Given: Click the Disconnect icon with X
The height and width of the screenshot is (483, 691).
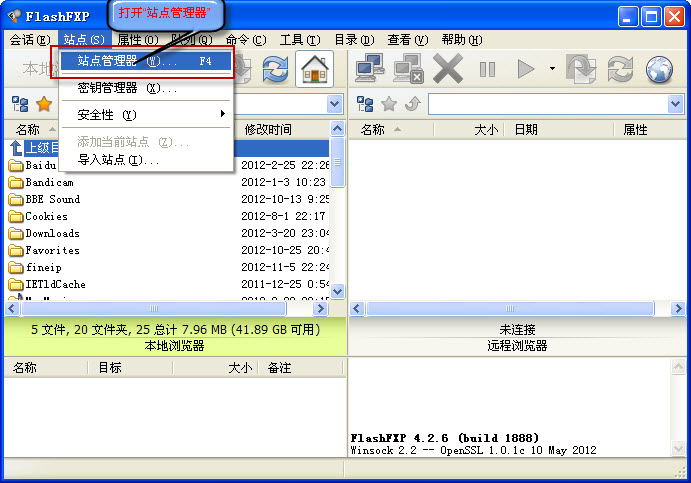Looking at the screenshot, I should [408, 68].
